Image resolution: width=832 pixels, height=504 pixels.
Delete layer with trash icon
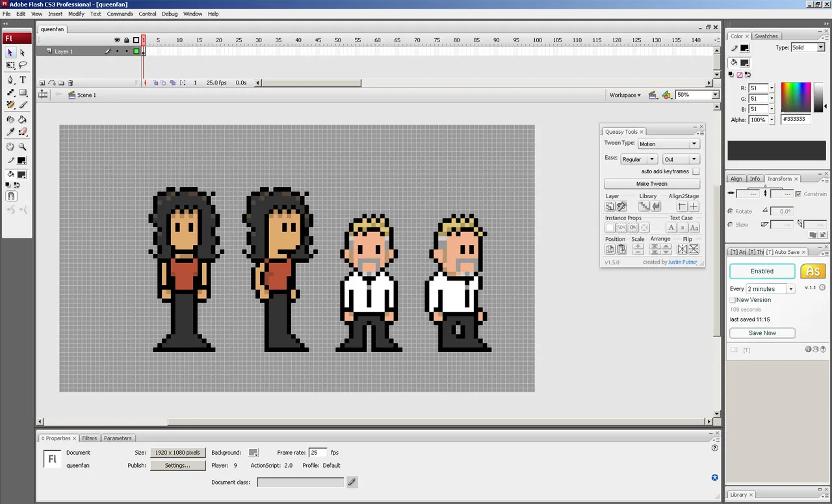(71, 83)
